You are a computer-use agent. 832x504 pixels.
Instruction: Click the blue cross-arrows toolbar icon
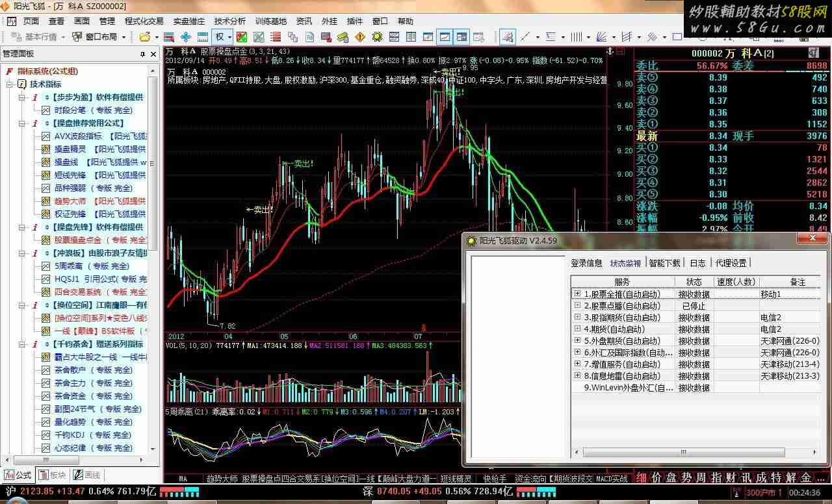[186, 37]
